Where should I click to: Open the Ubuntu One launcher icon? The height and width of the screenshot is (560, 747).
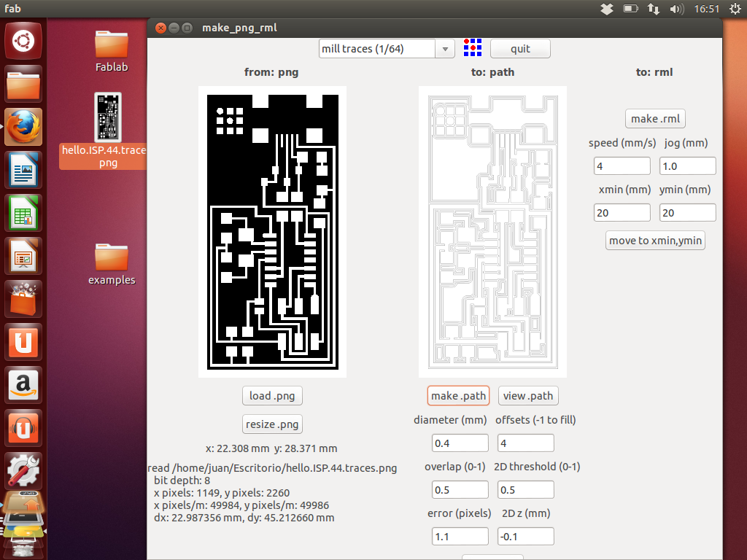click(x=23, y=342)
